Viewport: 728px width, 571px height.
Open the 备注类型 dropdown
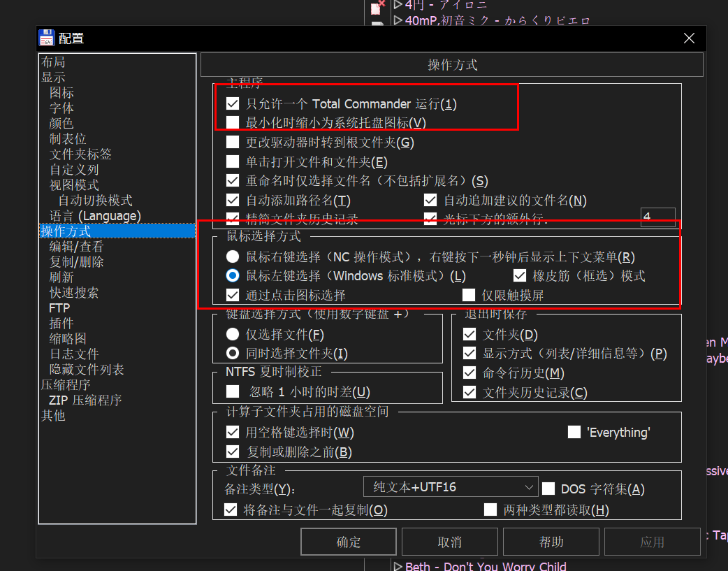coord(451,487)
